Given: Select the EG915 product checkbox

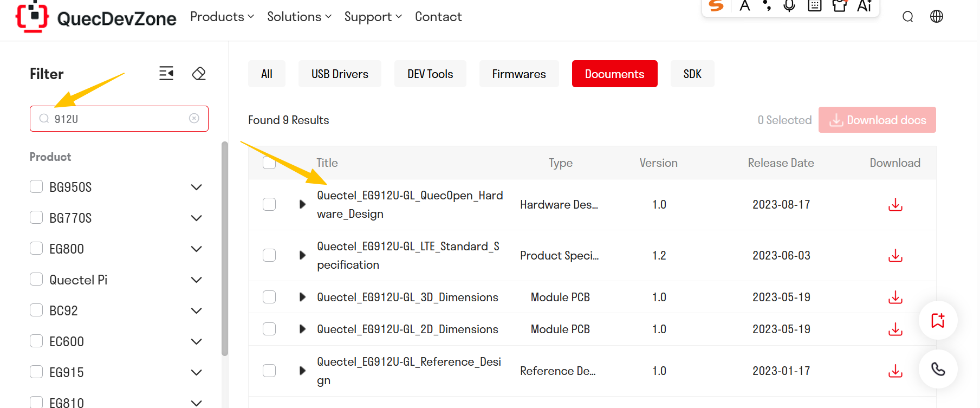Looking at the screenshot, I should click(x=36, y=372).
